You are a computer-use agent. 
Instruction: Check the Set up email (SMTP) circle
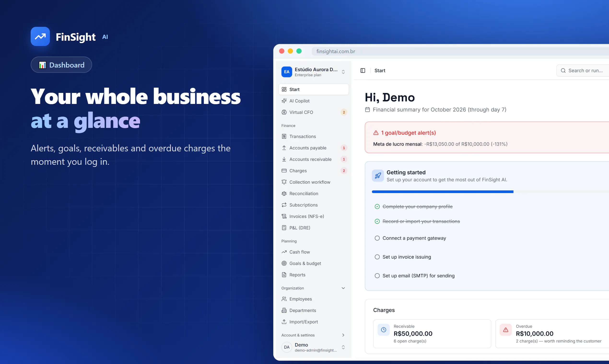377,276
